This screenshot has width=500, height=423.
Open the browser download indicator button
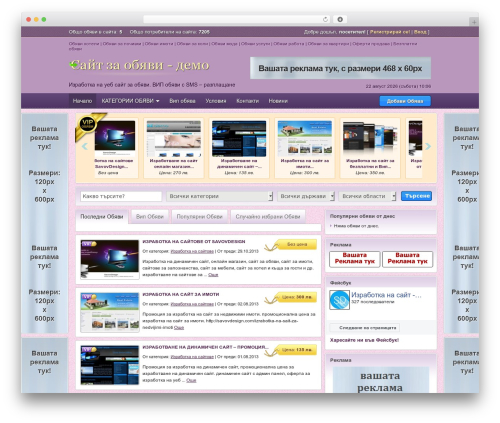(340, 20)
